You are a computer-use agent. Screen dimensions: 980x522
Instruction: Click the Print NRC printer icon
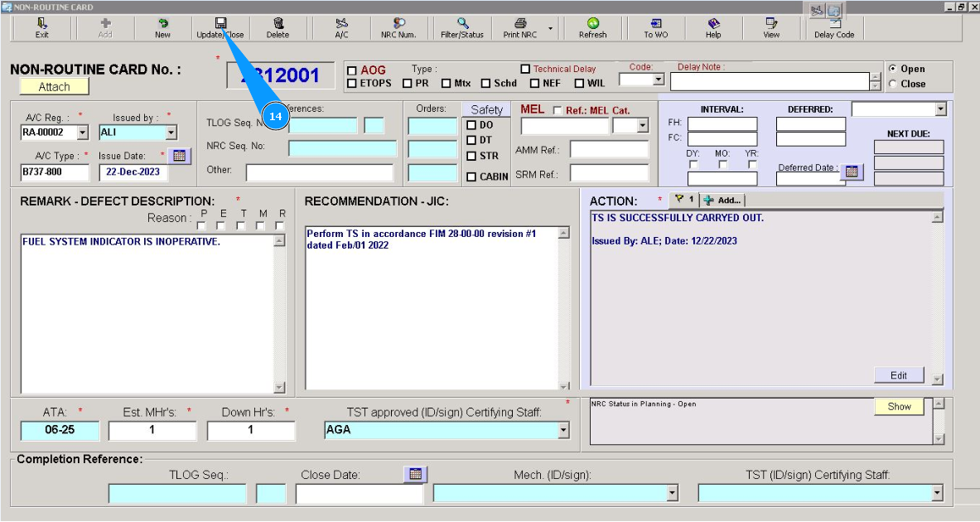click(520, 24)
